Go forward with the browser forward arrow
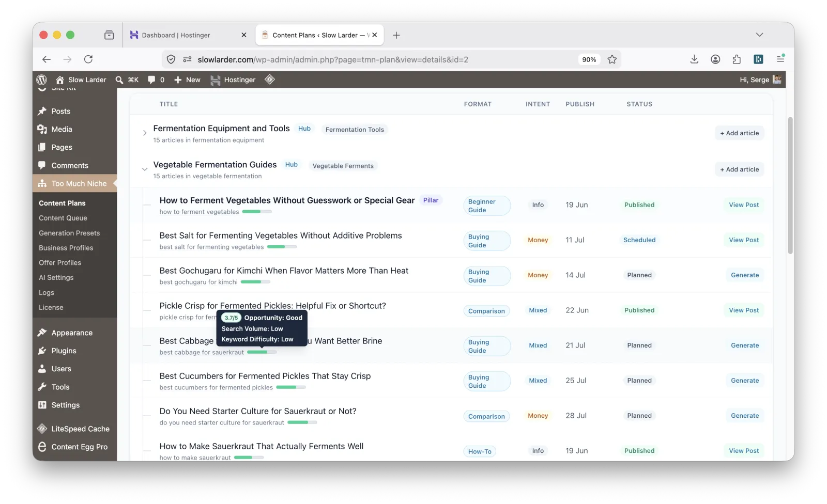The image size is (827, 504). (x=67, y=59)
